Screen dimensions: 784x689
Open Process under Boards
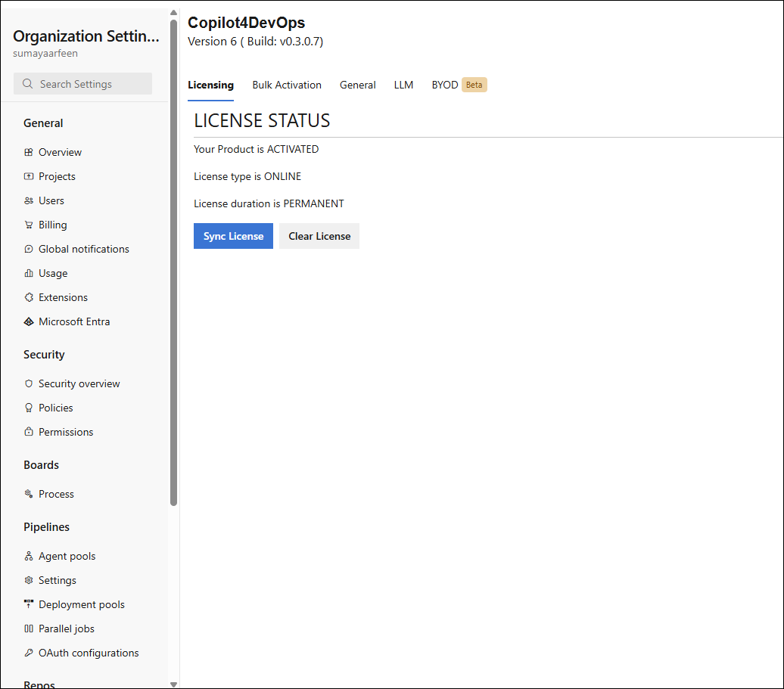point(56,494)
